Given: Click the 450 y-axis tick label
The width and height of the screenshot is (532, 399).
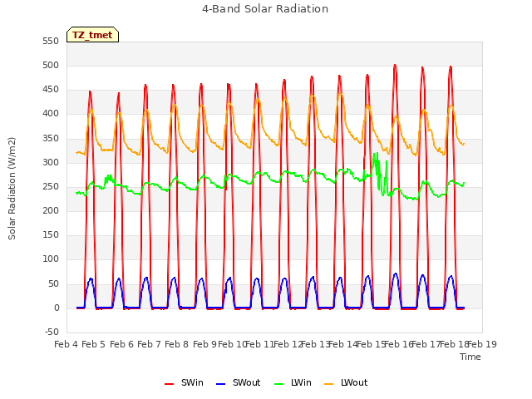Looking at the screenshot, I should coord(51,90).
